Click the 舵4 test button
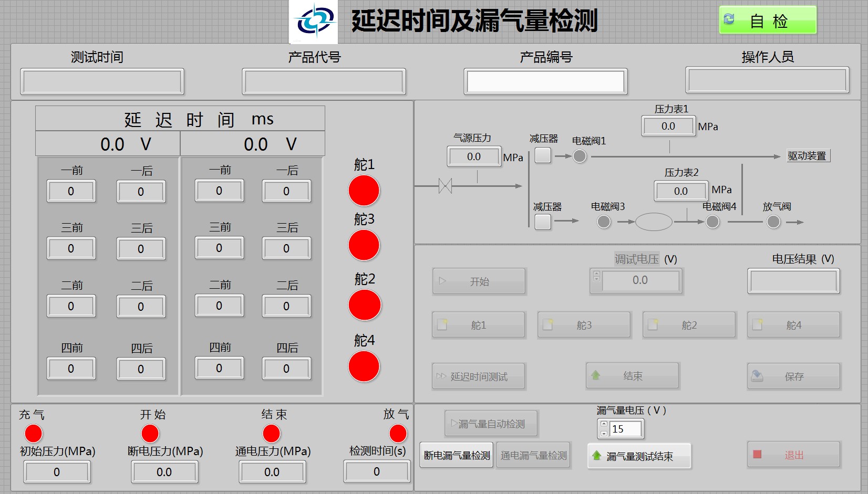This screenshot has height=494, width=868. click(793, 325)
